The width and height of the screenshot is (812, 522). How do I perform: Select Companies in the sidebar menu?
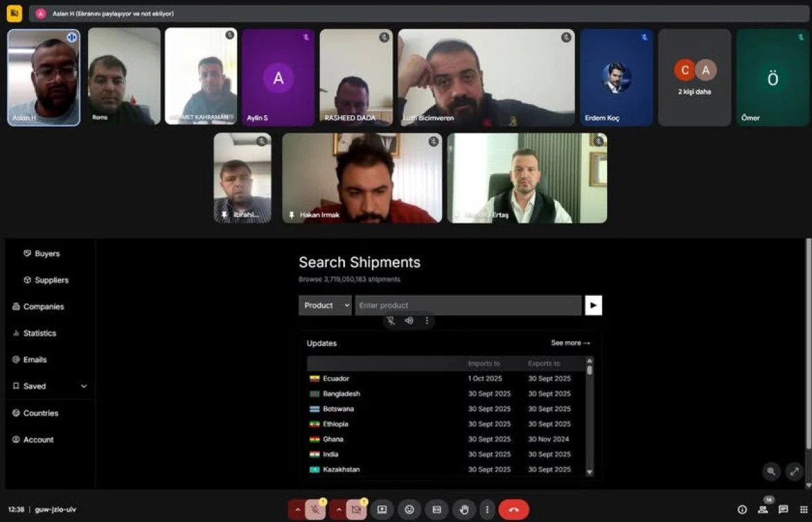tap(43, 307)
